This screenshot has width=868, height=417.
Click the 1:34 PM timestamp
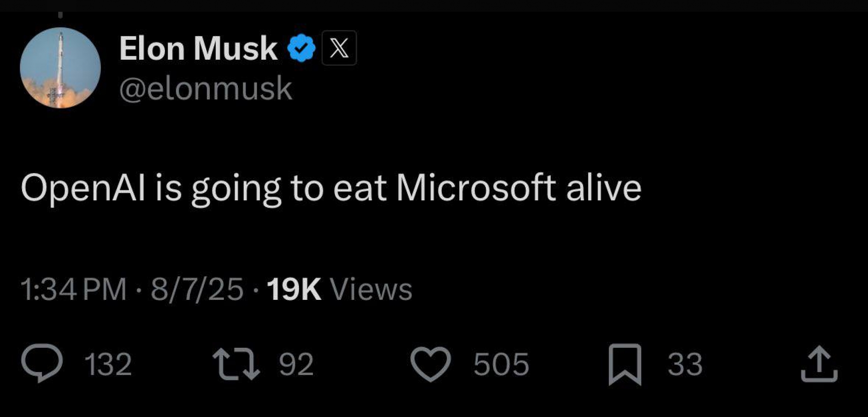tap(73, 289)
